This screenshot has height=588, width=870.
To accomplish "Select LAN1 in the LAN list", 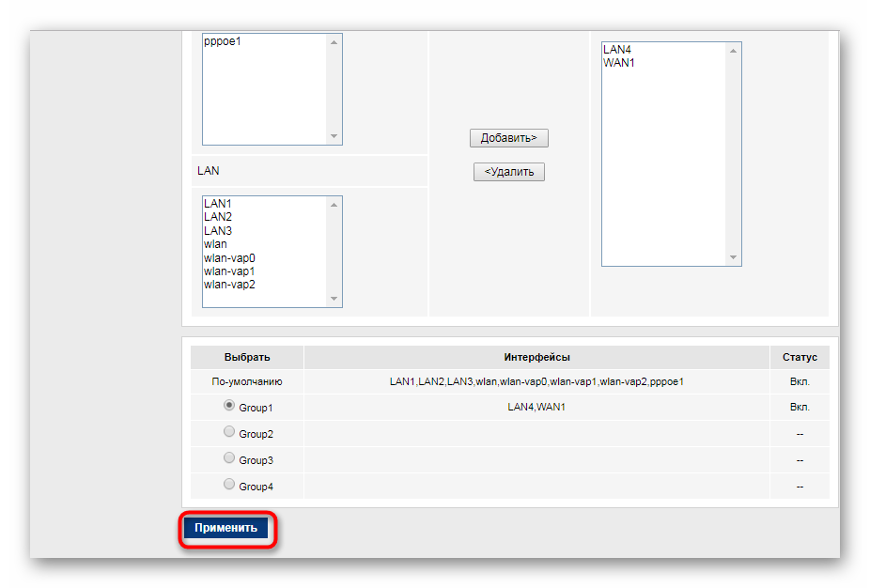I will (218, 204).
